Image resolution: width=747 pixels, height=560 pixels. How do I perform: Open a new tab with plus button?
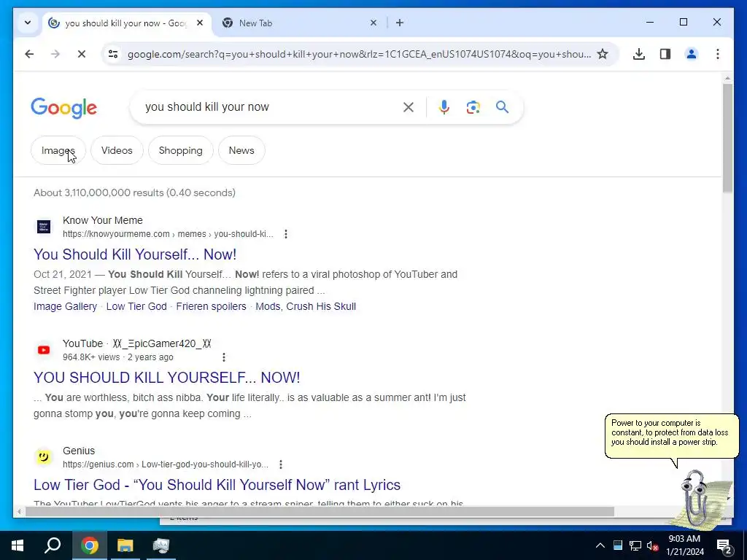click(x=400, y=23)
